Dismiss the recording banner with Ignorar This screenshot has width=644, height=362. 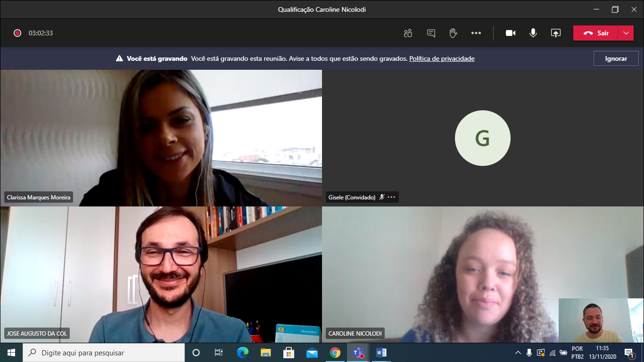616,58
